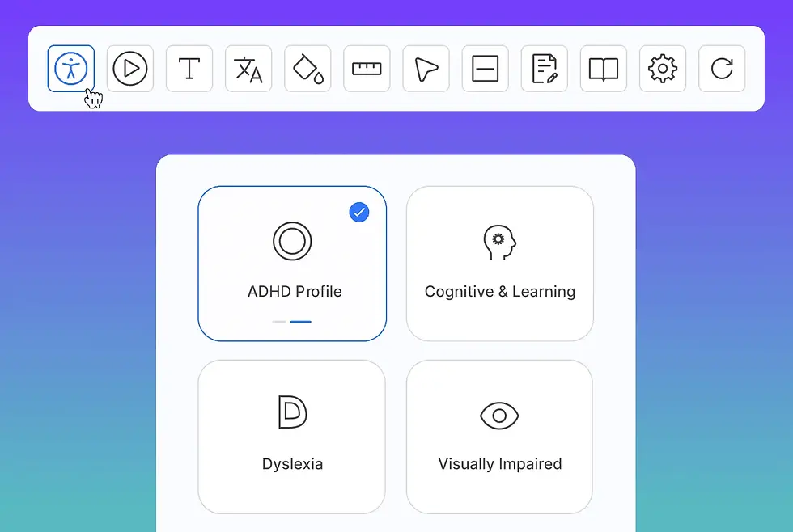Select the paint bucket color icon
793x532 pixels.
307,69
